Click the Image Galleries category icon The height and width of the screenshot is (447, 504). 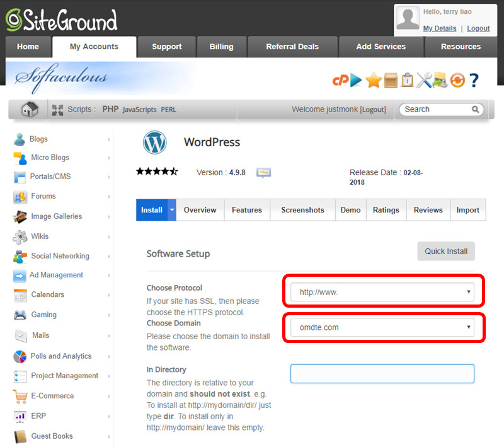[20, 217]
